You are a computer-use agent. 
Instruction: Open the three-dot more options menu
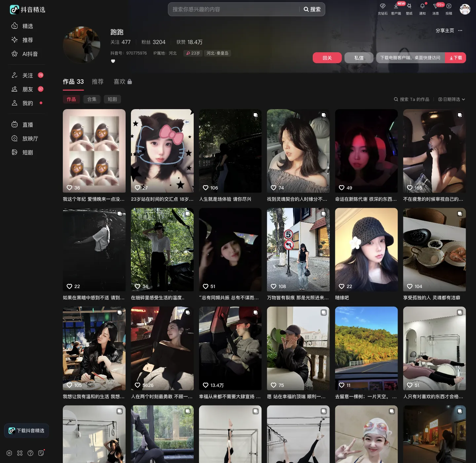460,30
